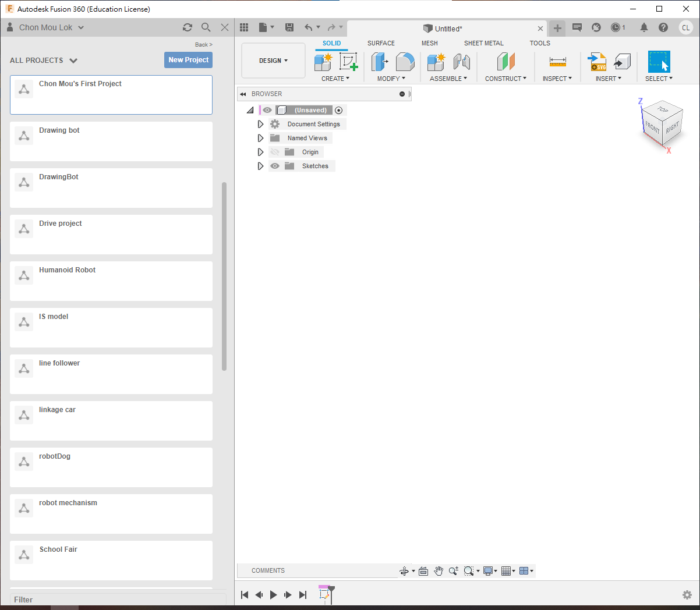Click the New Project button

(188, 60)
